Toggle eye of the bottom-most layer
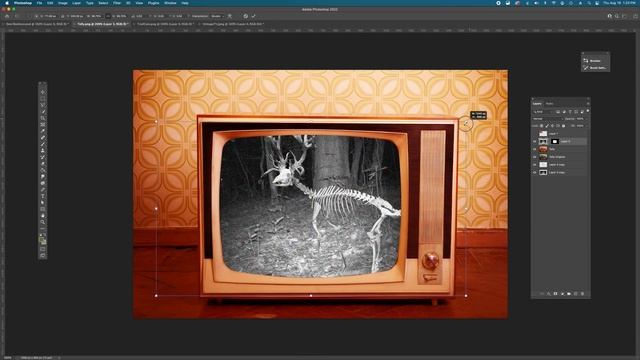 tap(535, 172)
